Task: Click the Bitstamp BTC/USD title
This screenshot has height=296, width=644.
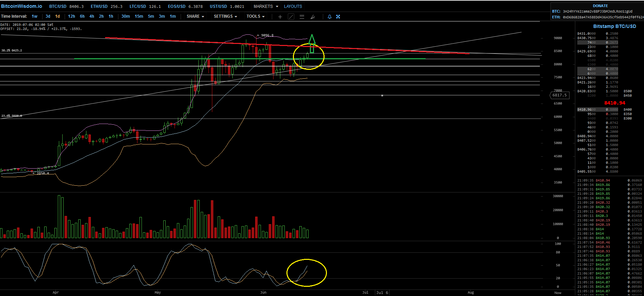Action: coord(614,26)
